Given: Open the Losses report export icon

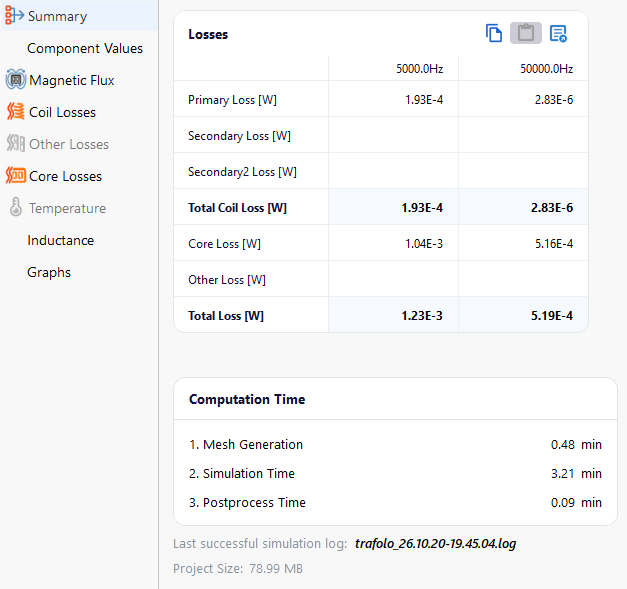Looking at the screenshot, I should (x=558, y=33).
